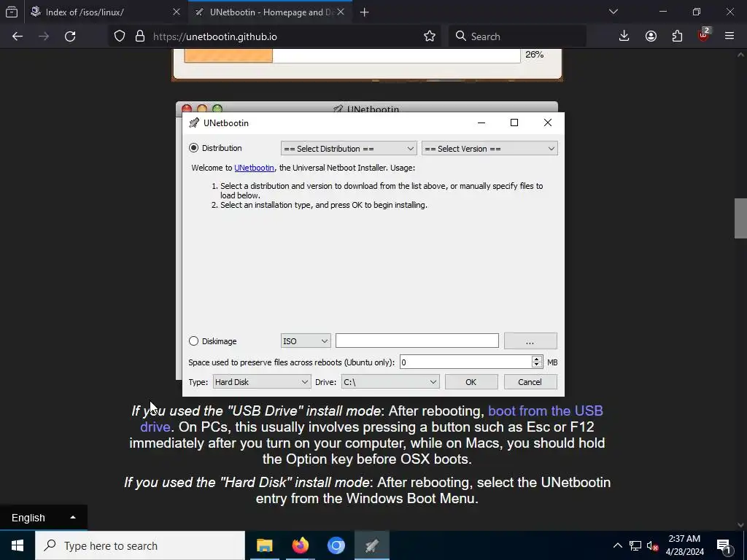Restore down the Firefox window
This screenshot has height=560, width=747.
[697, 12]
